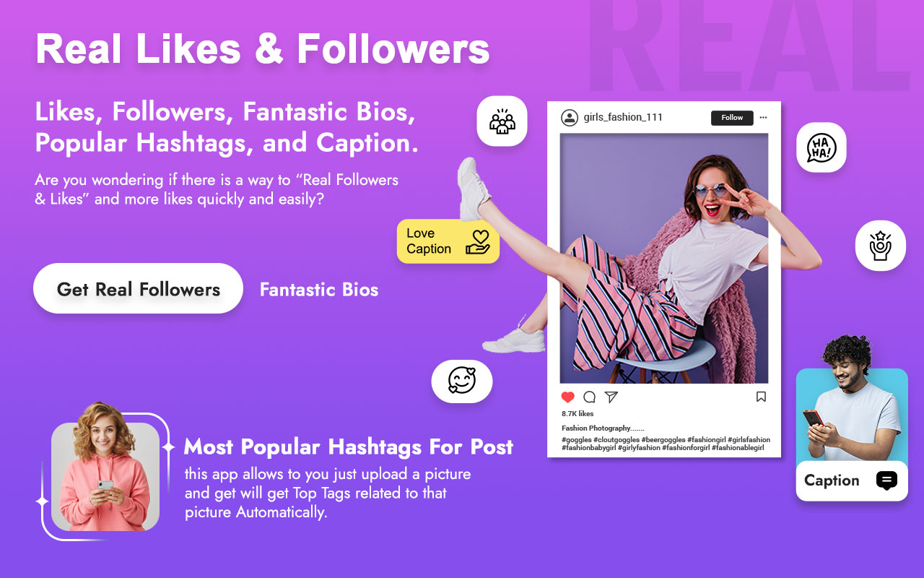
Task: Open the comment bubble icon on the post
Action: (590, 397)
